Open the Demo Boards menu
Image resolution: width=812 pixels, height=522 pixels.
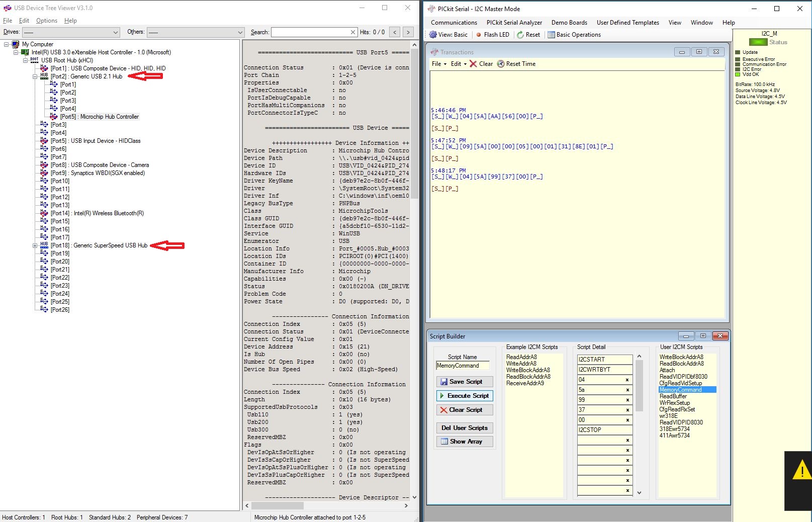569,23
